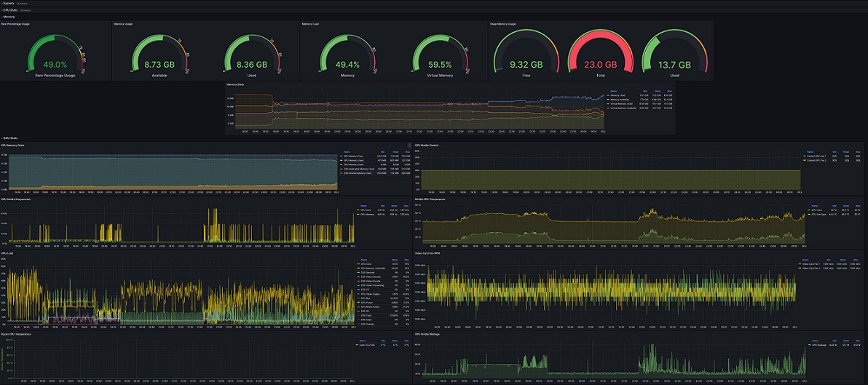Screen dimensions: 868x385
Task: Toggle D3D Dedicated Memory Used legend series
Action: 359,169
